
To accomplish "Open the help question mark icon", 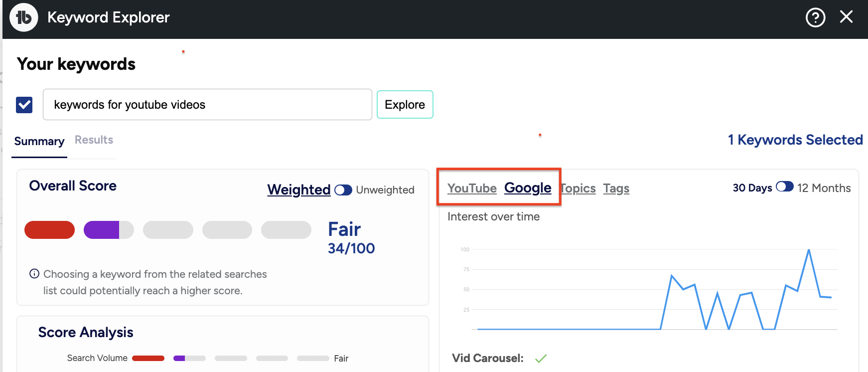I will pos(815,18).
